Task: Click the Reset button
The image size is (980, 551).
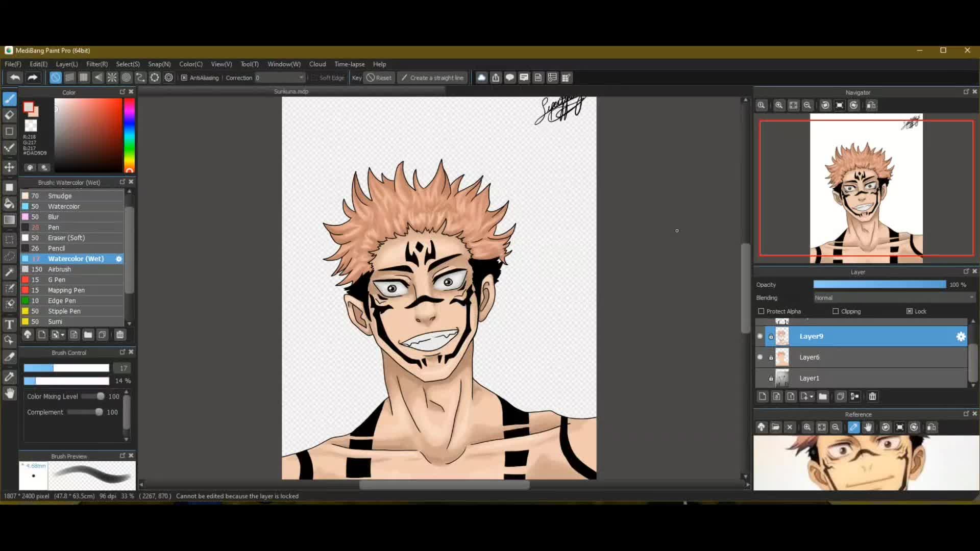Action: tap(379, 78)
